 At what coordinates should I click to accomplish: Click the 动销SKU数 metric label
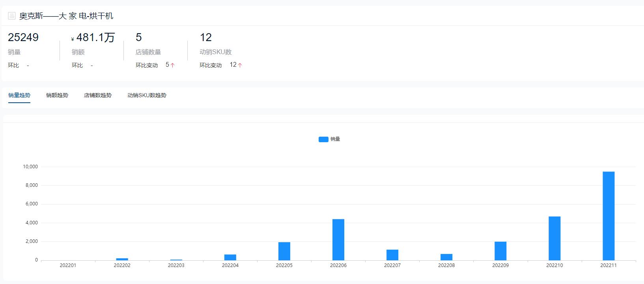point(216,52)
